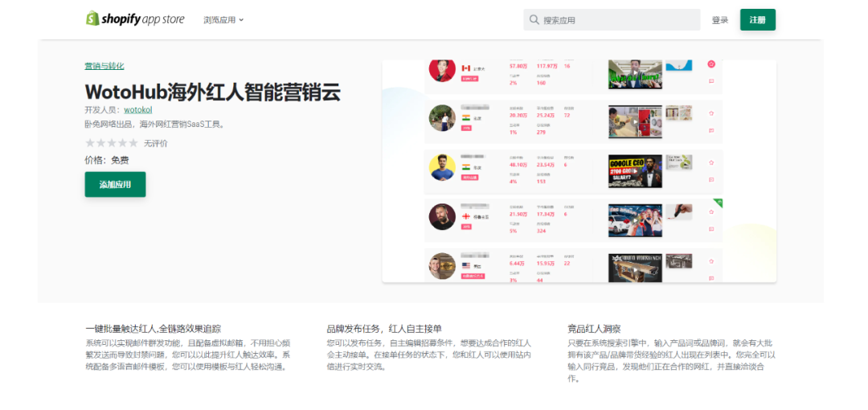Click the 竞品红人洞察 heading

coord(593,329)
